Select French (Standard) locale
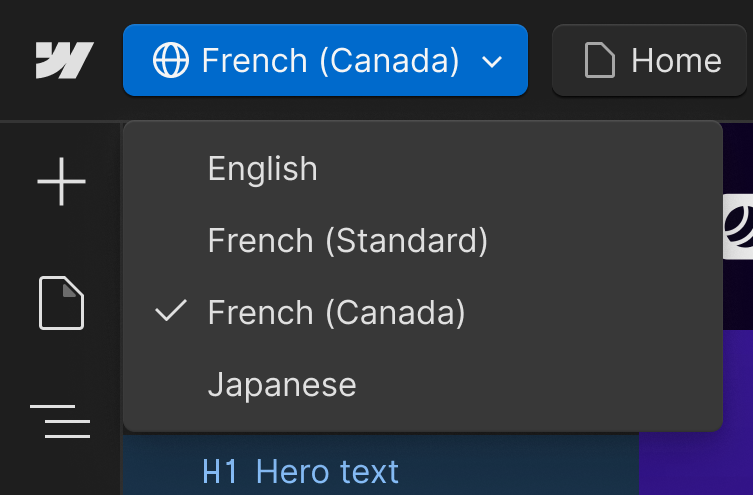 [x=347, y=241]
